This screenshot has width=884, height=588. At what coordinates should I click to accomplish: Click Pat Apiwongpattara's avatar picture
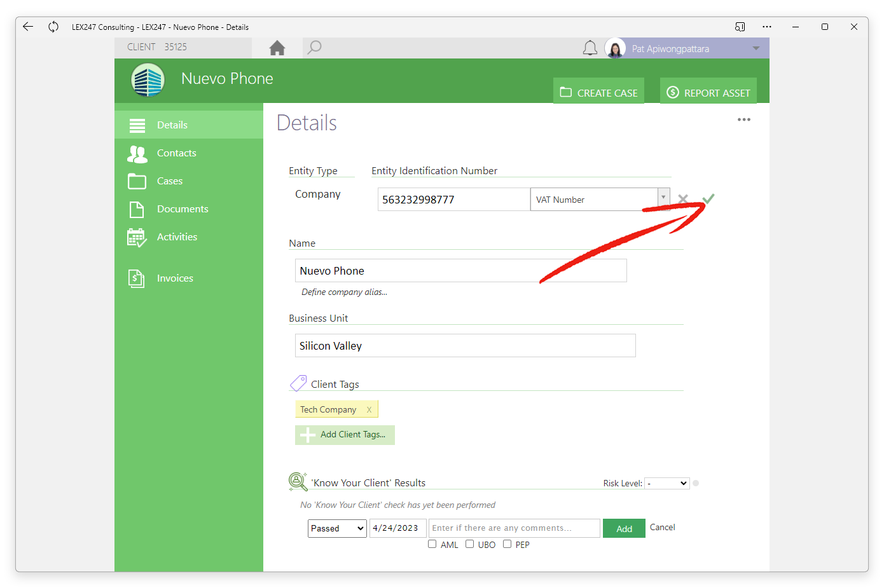pos(615,48)
